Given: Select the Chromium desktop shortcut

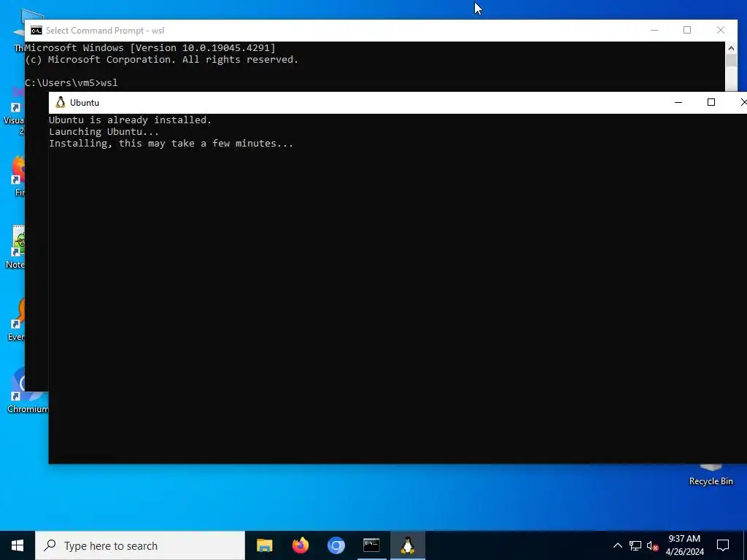Looking at the screenshot, I should tap(28, 391).
